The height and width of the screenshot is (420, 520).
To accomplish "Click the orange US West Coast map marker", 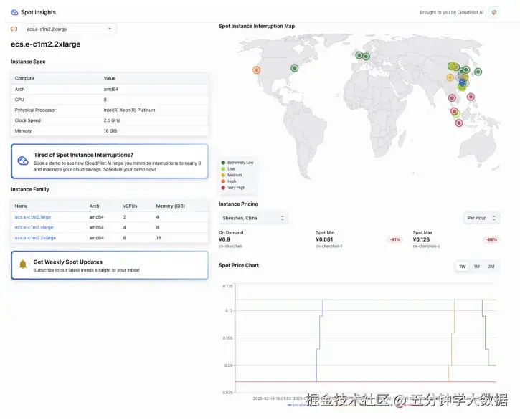I will point(256,70).
